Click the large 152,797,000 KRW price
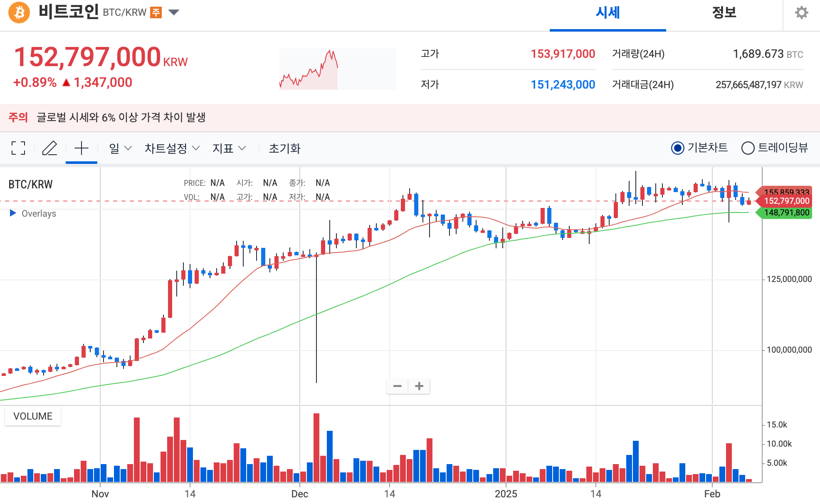This screenshot has width=820, height=504. (101, 57)
